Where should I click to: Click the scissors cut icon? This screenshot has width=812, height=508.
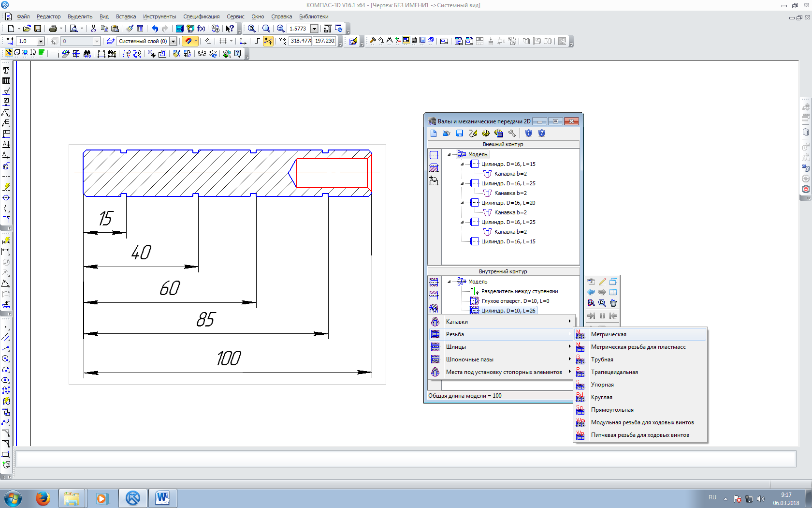93,29
